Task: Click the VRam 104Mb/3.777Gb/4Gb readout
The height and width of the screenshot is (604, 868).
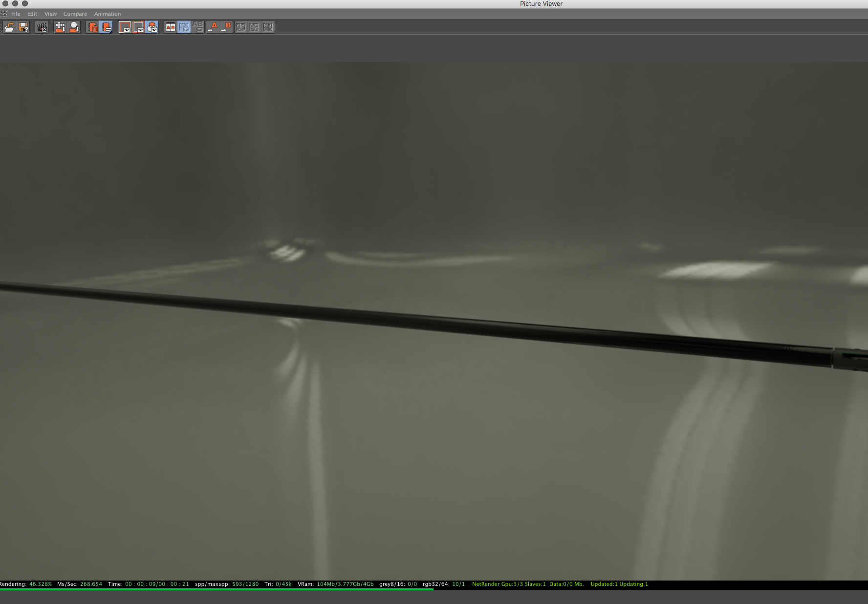Action: [336, 584]
